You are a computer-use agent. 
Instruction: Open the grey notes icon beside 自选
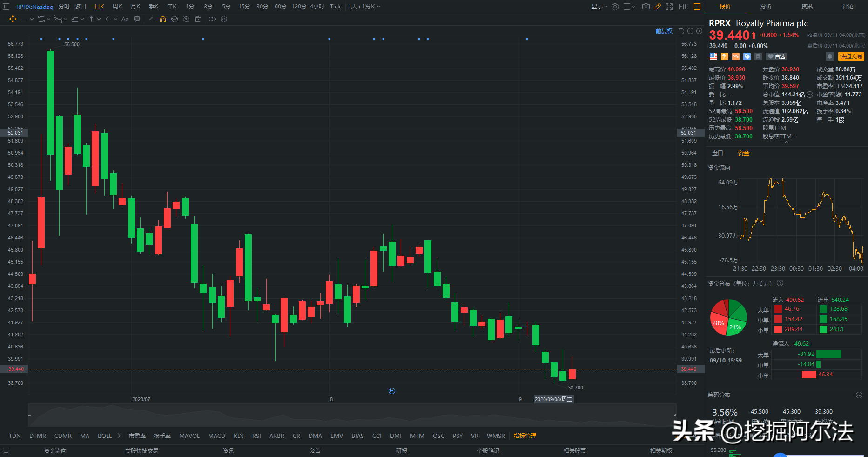[758, 56]
